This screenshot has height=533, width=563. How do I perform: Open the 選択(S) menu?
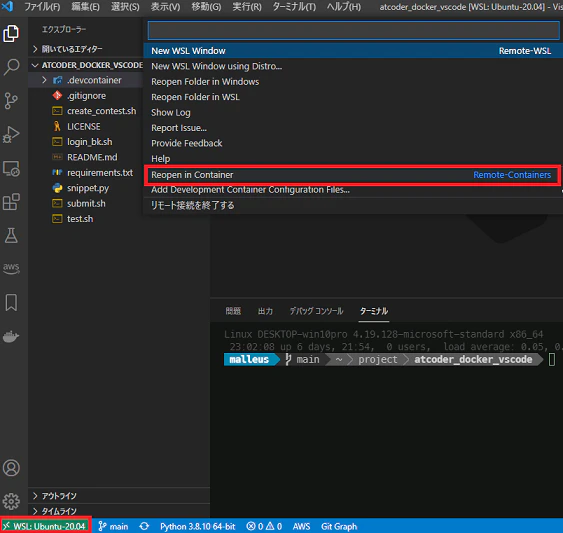tap(125, 6)
